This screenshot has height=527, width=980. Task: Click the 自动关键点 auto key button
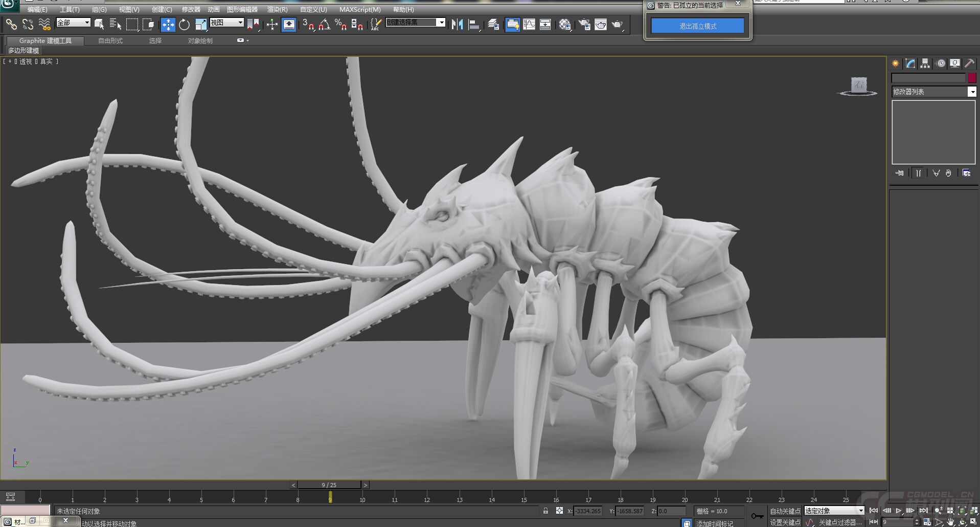coord(785,511)
